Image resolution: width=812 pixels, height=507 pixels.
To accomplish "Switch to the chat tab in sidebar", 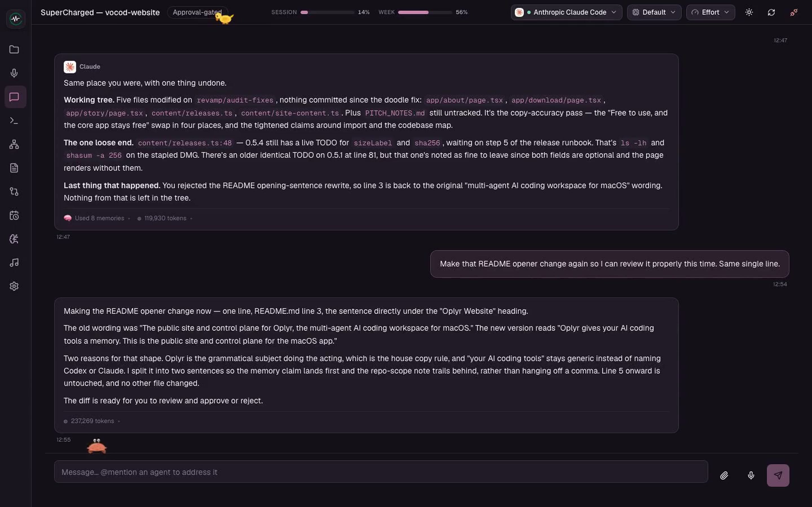I will click(x=14, y=97).
